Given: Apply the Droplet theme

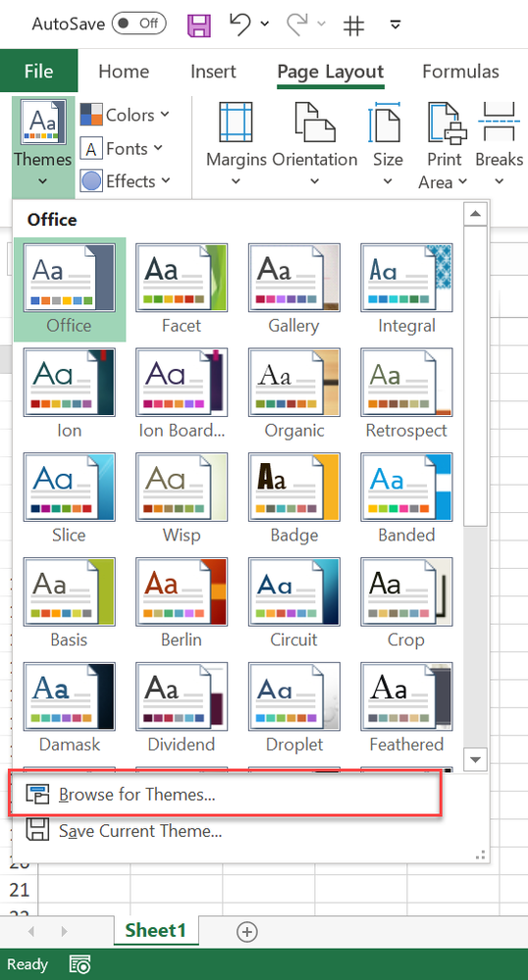Looking at the screenshot, I should coord(294,707).
